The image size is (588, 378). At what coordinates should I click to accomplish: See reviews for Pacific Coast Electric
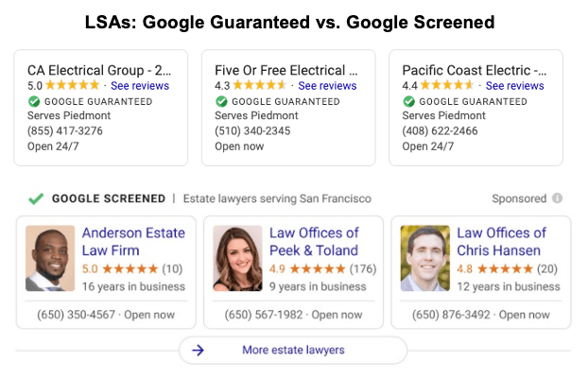click(x=513, y=86)
